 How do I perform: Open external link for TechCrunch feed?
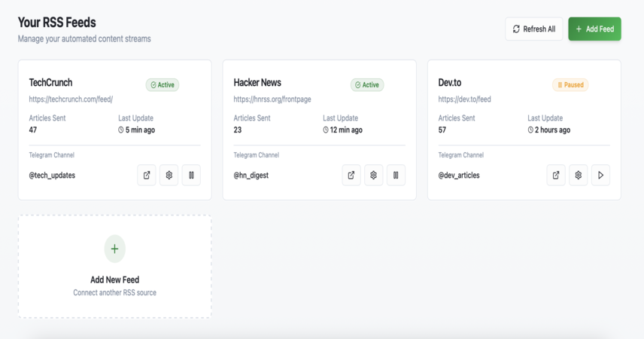(147, 176)
